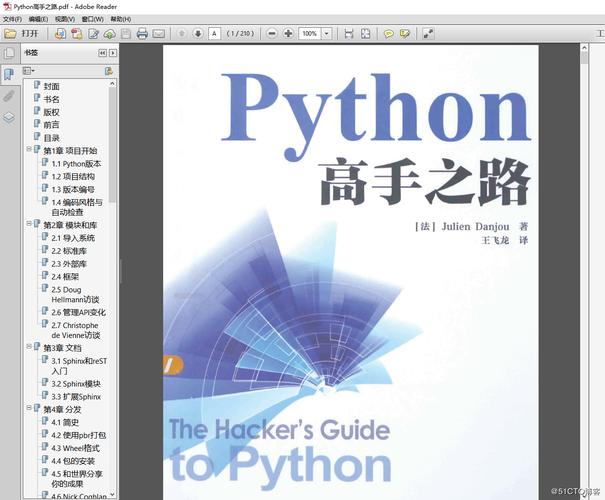The height and width of the screenshot is (500, 605).
Task: Collapse bookmarks pane with double-arrow button
Action: 102,53
